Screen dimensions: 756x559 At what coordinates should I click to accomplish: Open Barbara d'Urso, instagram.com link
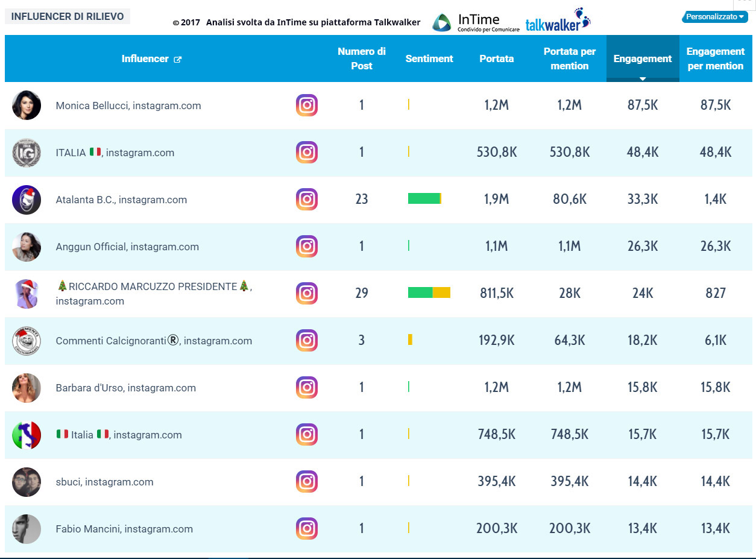point(125,388)
